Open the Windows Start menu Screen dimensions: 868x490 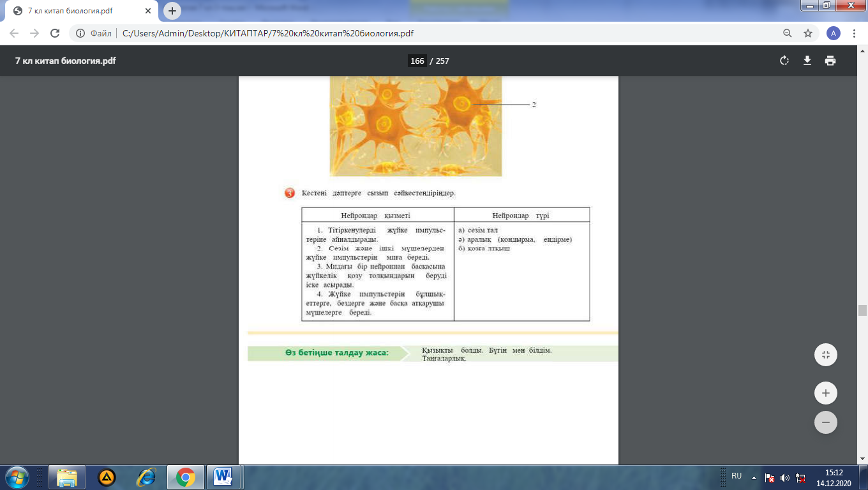(16, 477)
